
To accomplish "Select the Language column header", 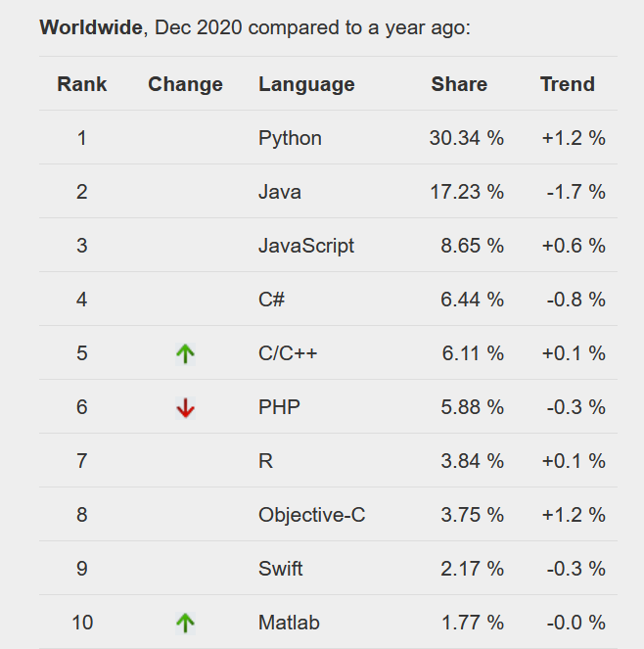I will coord(306,84).
